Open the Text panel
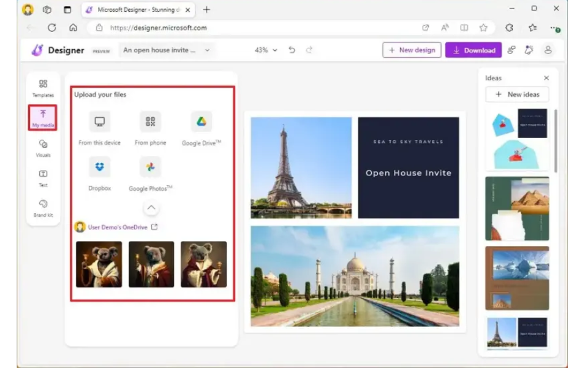588x368 pixels. tap(42, 178)
